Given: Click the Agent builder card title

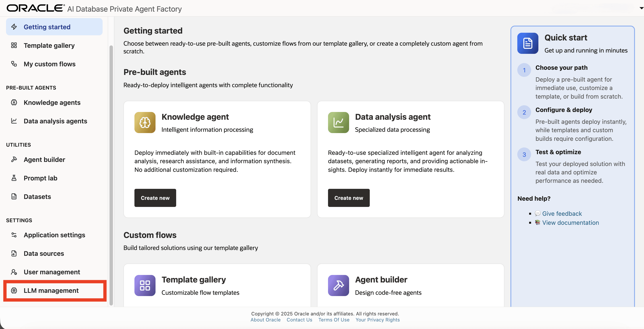Looking at the screenshot, I should pos(381,279).
